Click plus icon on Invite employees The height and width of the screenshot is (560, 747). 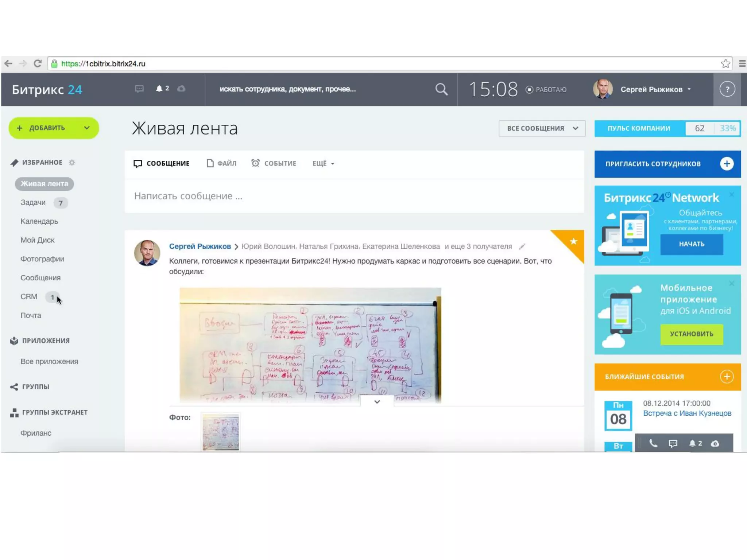click(726, 164)
